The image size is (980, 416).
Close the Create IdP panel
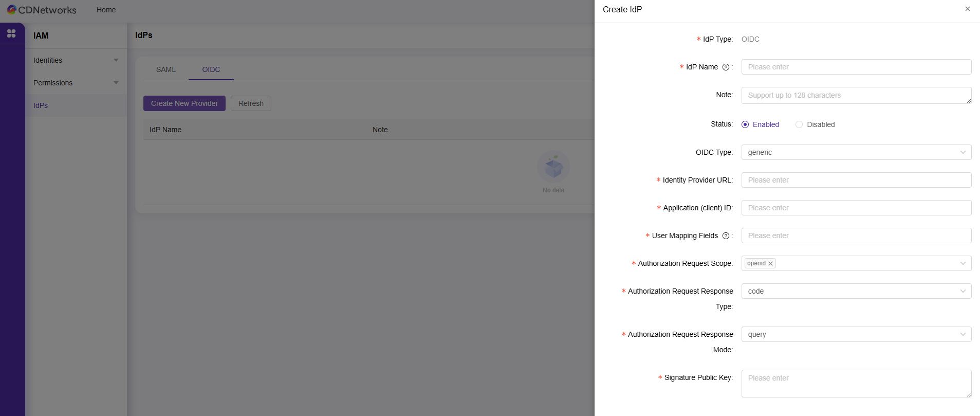tap(967, 9)
